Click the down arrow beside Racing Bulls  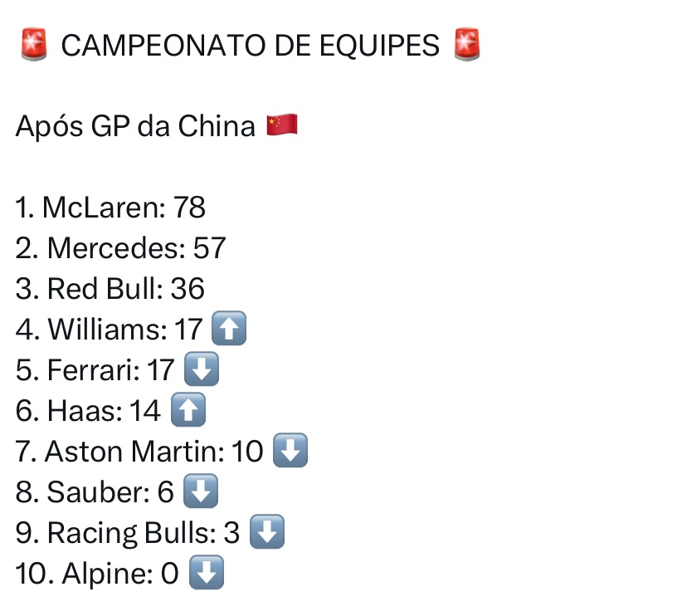tap(266, 533)
